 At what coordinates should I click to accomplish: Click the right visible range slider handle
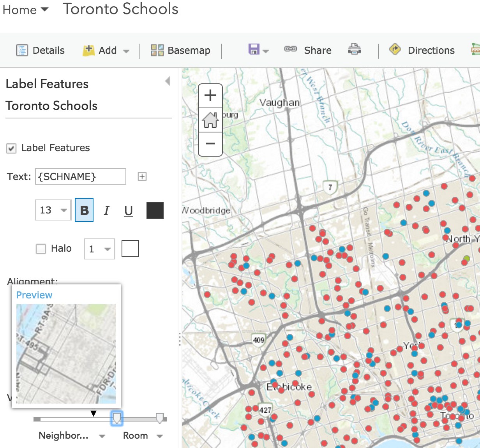[x=160, y=418]
